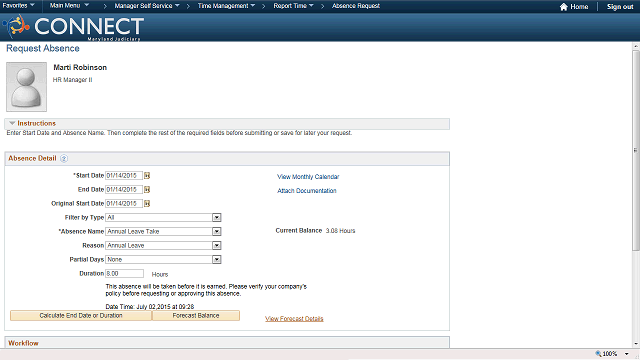Image resolution: width=640 pixels, height=360 pixels.
Task: Click into the Start Date field
Action: [124, 176]
